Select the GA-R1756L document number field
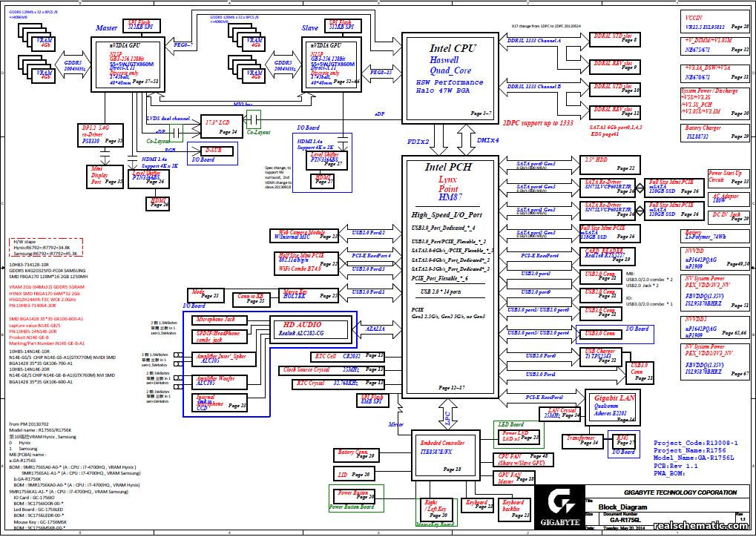The height and width of the screenshot is (537, 756). click(625, 521)
